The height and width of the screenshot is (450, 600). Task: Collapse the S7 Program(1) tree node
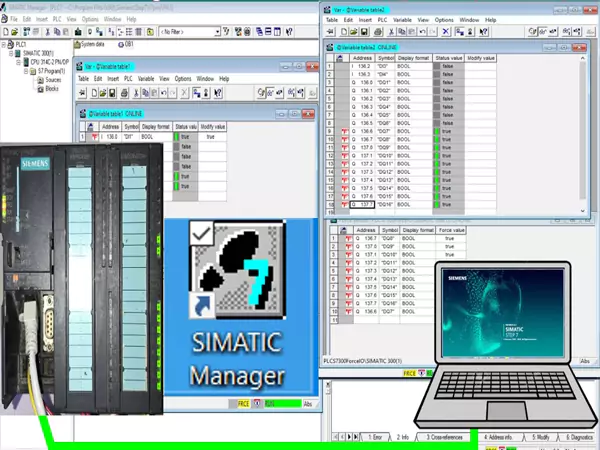pos(26,71)
